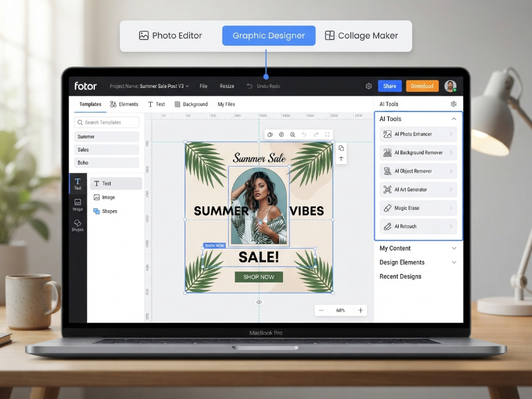Click the duplicate icon beside the canvas
Viewport: 532px width, 399px height.
341,148
